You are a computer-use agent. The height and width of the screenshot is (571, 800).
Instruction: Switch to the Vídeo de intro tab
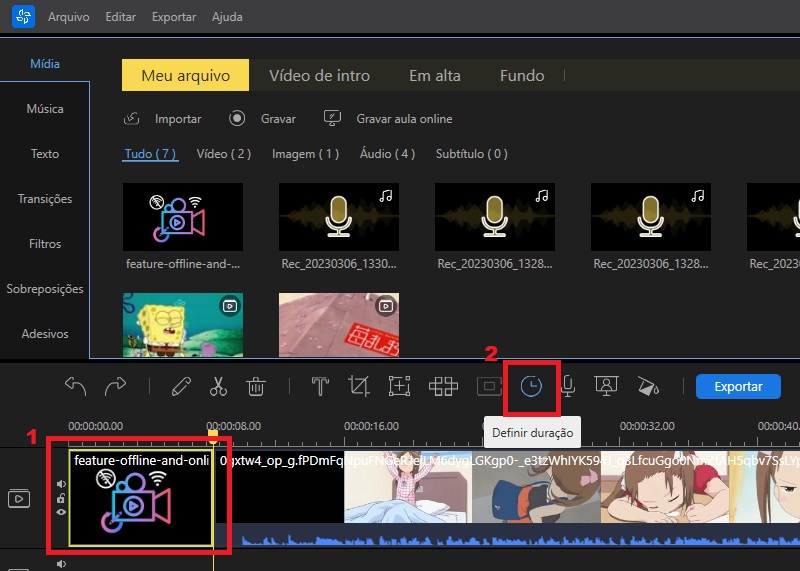coord(319,76)
